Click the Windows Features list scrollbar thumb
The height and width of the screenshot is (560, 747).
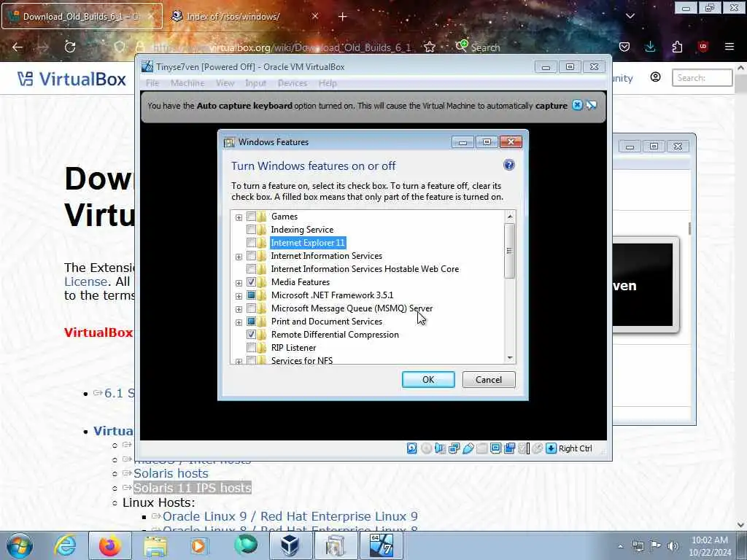509,251
